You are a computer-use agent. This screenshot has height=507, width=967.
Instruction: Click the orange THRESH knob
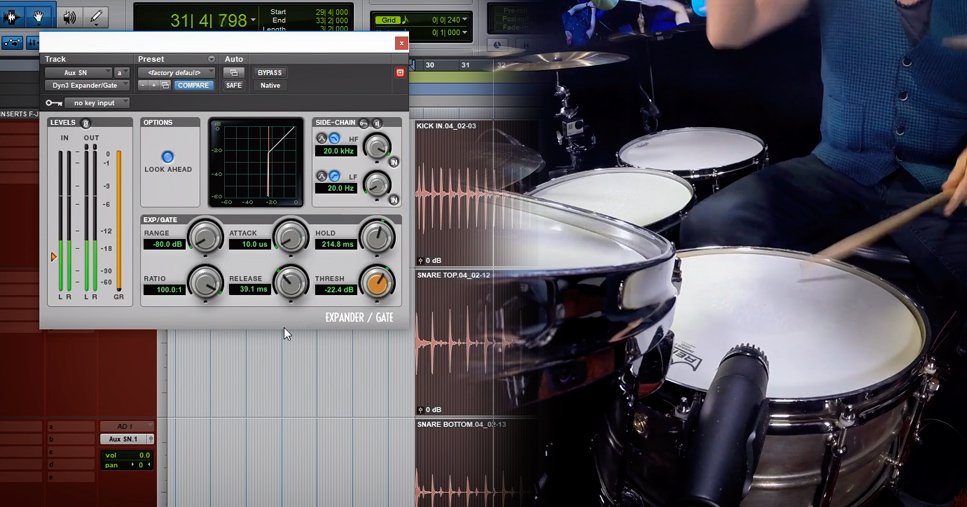point(376,282)
